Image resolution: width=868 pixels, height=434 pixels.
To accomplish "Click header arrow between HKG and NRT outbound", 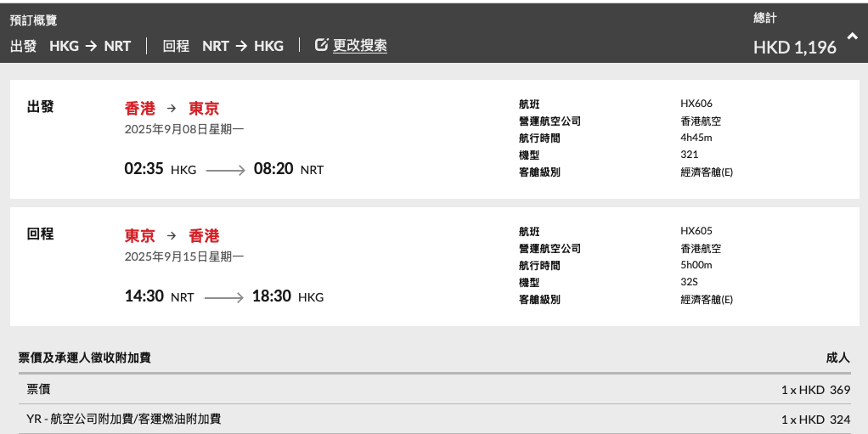I will 92,46.
